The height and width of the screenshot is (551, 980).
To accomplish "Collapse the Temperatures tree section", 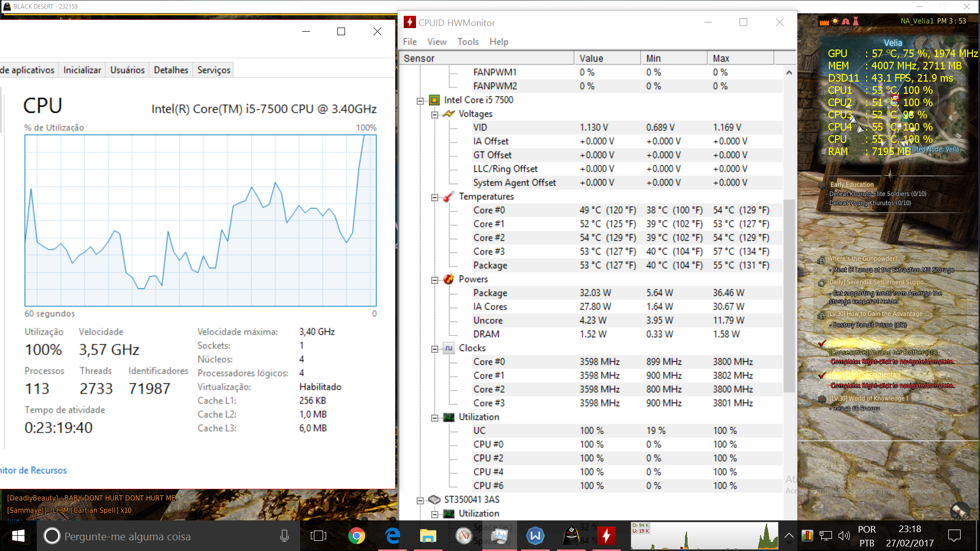I will pos(434,197).
